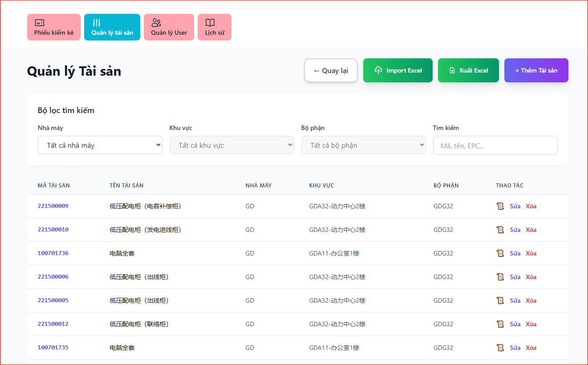588x365 pixels.
Task: Click Thêm Tài sản button
Action: point(536,70)
